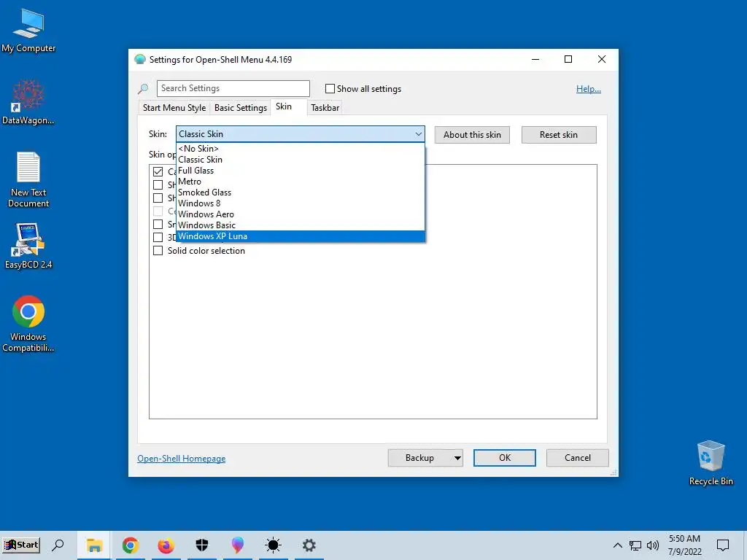Open the Windows Compatibility Chrome desktop icon
747x560 pixels.
tap(28, 324)
